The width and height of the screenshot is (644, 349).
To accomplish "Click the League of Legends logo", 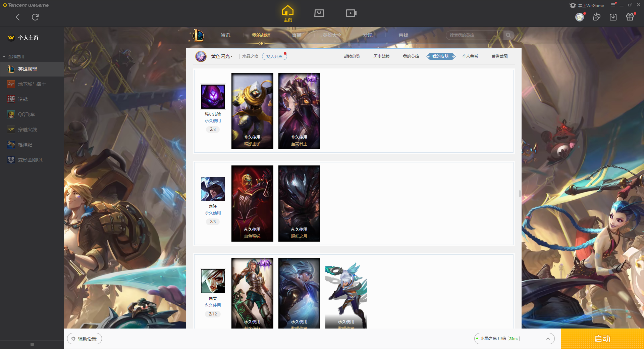I will [198, 35].
